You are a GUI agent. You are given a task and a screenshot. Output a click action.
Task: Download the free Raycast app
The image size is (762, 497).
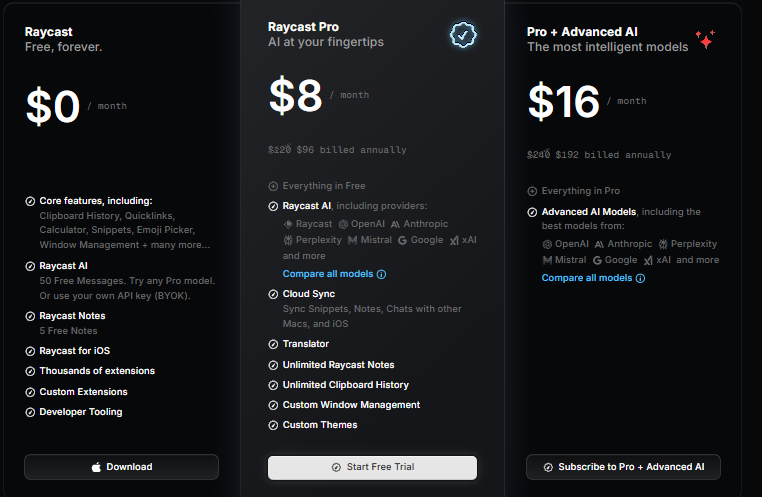pos(121,467)
